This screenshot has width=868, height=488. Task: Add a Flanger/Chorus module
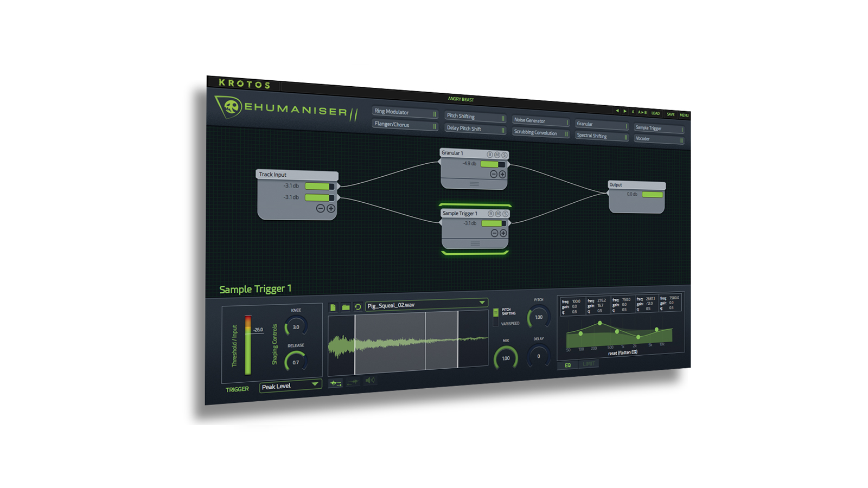click(405, 125)
